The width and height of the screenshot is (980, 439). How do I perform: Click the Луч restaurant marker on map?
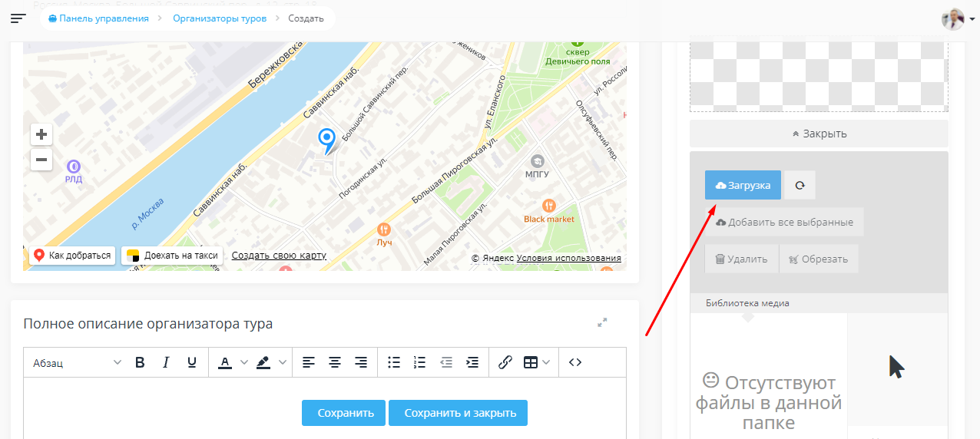coord(384,229)
